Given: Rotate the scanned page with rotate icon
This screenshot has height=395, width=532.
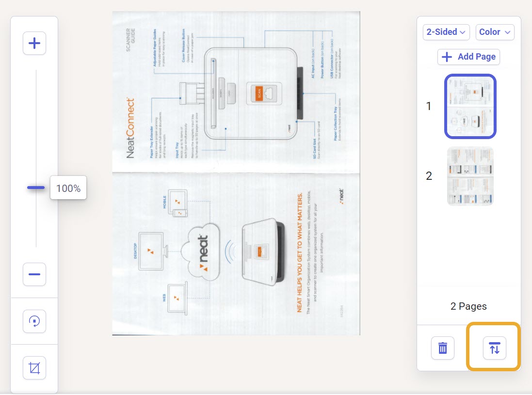Looking at the screenshot, I should tap(34, 321).
